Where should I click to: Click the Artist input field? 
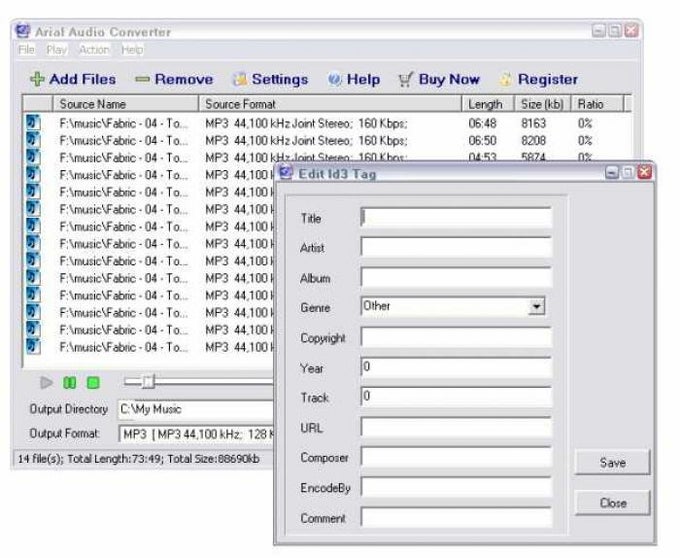456,247
